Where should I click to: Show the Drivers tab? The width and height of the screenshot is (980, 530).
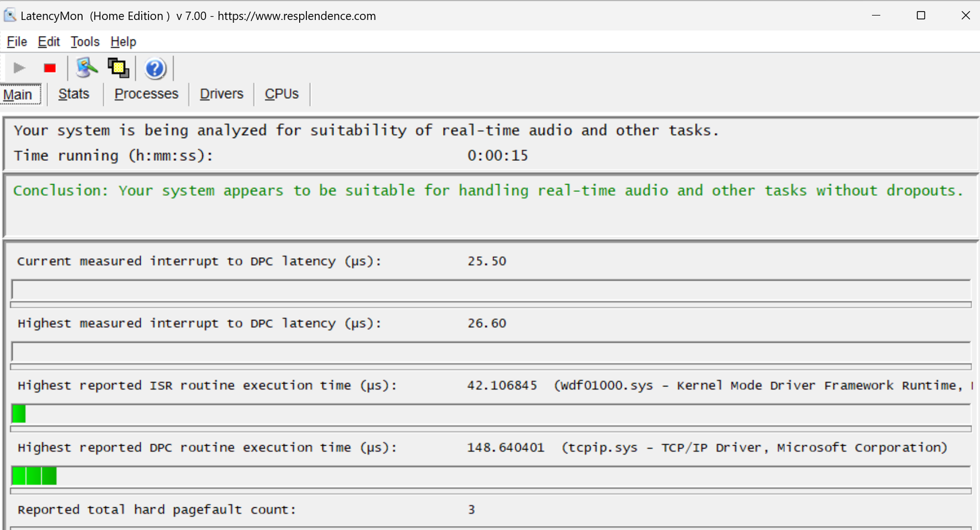click(x=222, y=94)
